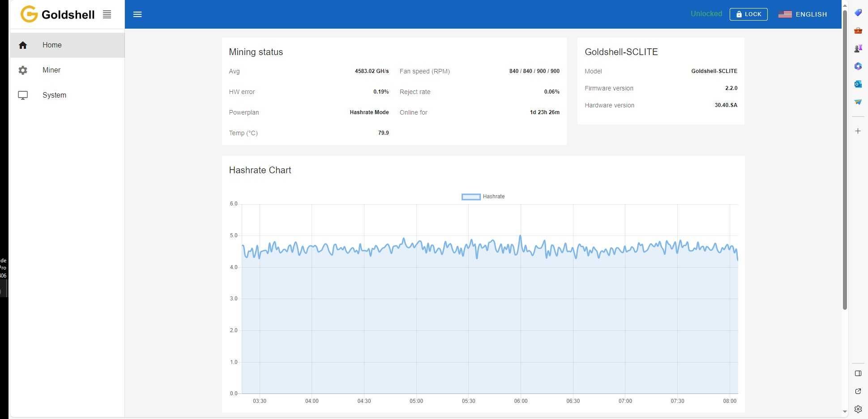
Task: Click the reject rate value 0.06%
Action: [552, 92]
